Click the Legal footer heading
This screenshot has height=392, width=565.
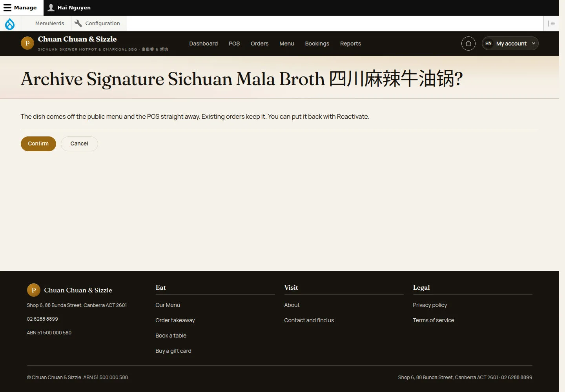click(x=421, y=288)
